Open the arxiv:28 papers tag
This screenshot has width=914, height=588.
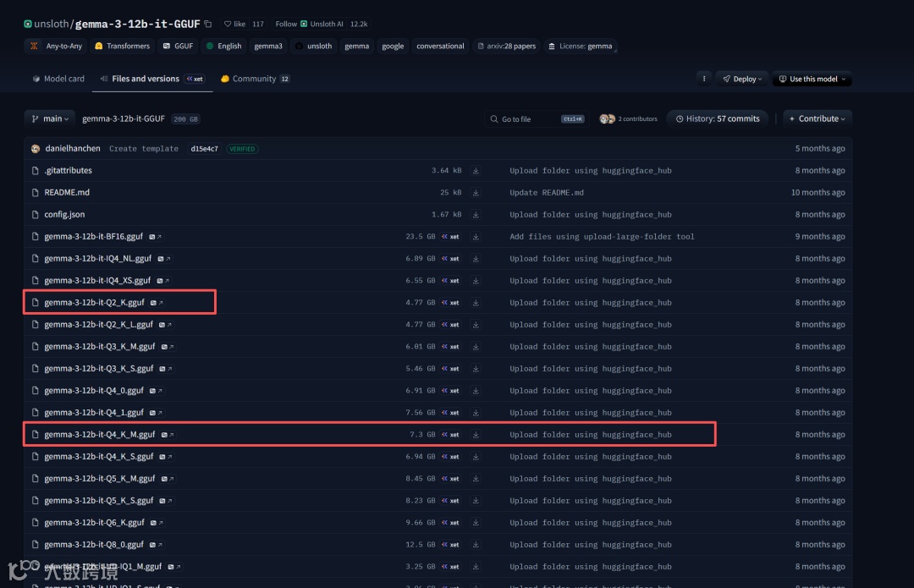coord(507,46)
